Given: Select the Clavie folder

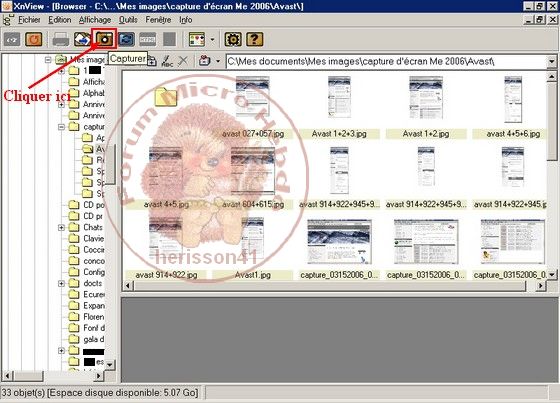Looking at the screenshot, I should pyautogui.click(x=86, y=238).
